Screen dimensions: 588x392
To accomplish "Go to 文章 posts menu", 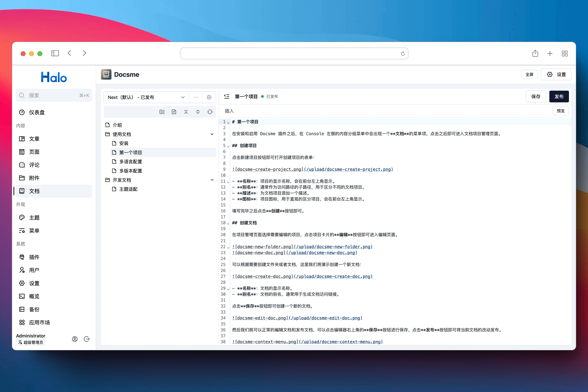I will pyautogui.click(x=54, y=139).
